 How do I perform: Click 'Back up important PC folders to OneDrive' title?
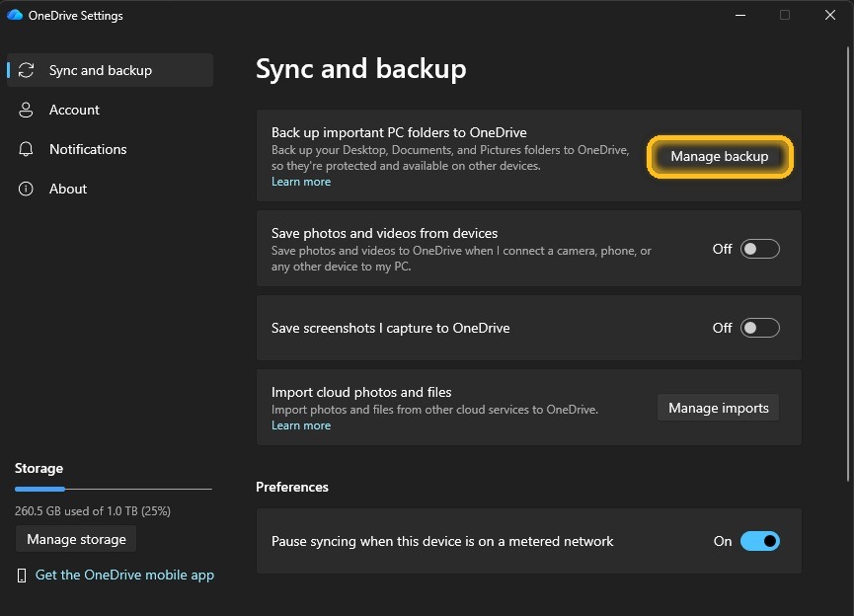[x=399, y=132]
